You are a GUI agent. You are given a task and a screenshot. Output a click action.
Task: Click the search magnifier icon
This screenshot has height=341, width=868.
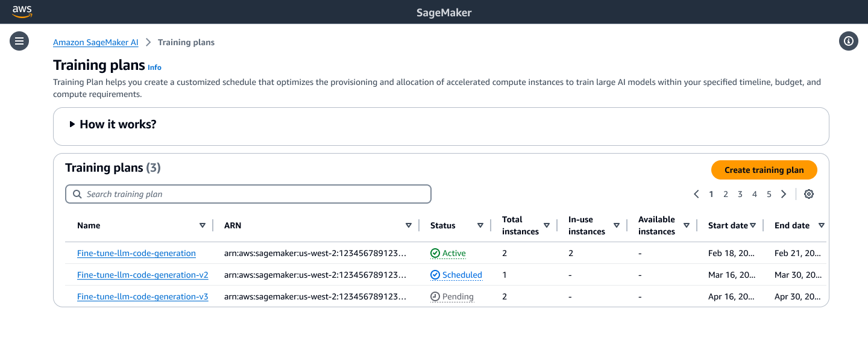click(77, 194)
